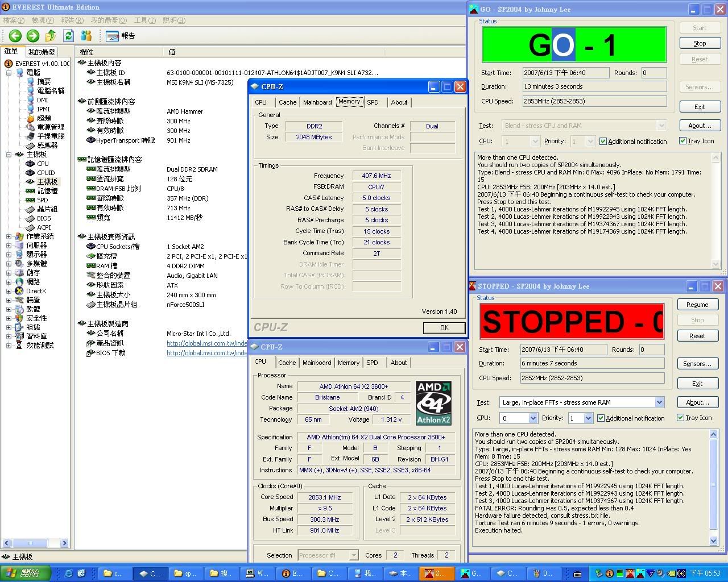The image size is (728, 582).
Task: Toggle Additional notification in STOPPED SP2004 window
Action: pos(601,418)
